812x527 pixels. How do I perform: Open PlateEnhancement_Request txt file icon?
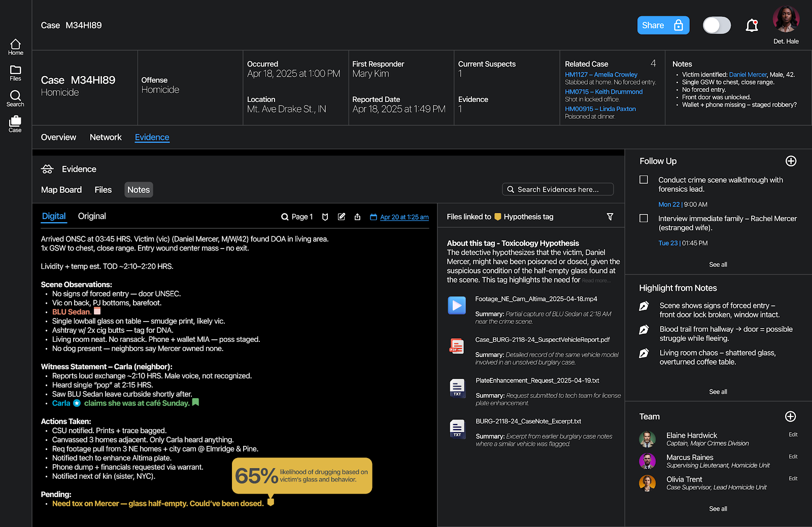click(x=457, y=388)
